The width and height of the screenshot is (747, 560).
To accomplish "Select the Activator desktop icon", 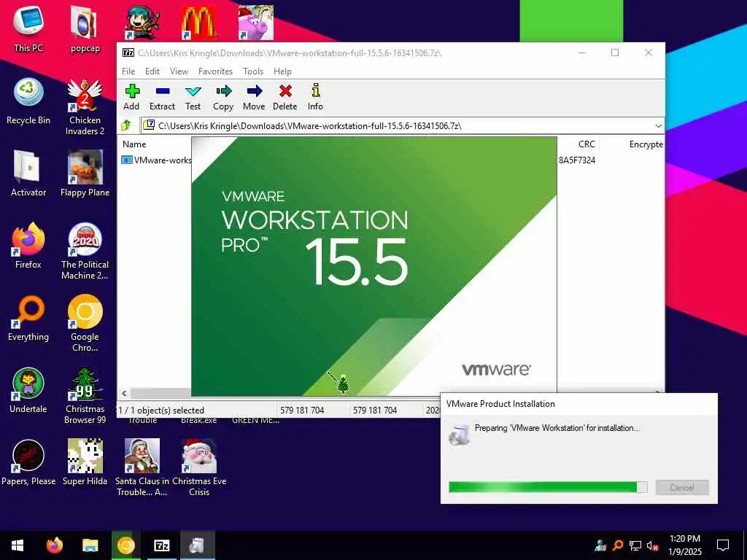I will pyautogui.click(x=28, y=174).
